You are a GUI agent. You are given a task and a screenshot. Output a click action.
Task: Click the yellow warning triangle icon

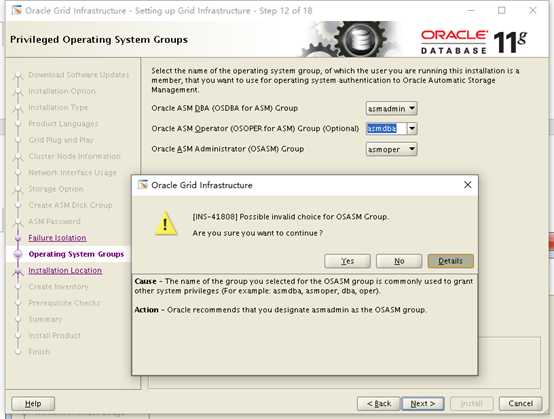click(166, 223)
